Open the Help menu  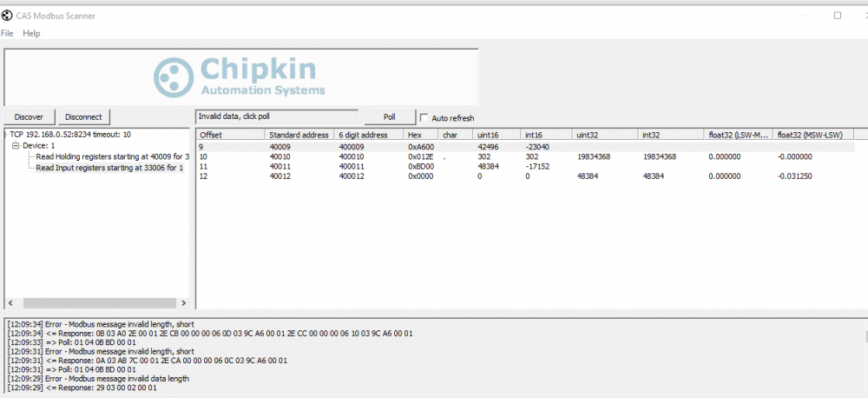coord(31,33)
